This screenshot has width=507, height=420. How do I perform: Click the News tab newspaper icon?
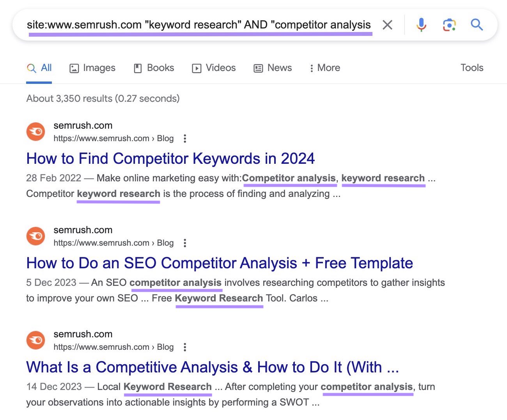point(258,68)
